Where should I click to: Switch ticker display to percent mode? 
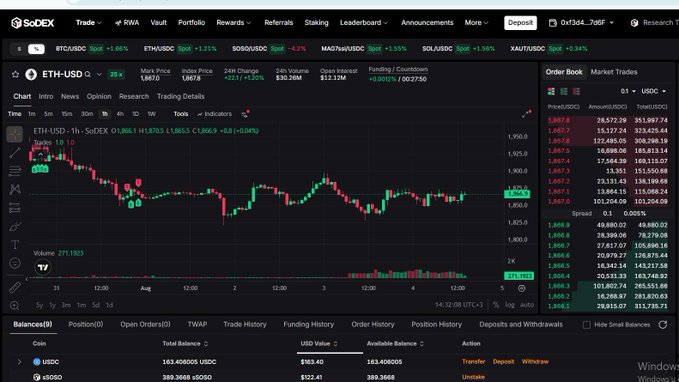(x=36, y=49)
